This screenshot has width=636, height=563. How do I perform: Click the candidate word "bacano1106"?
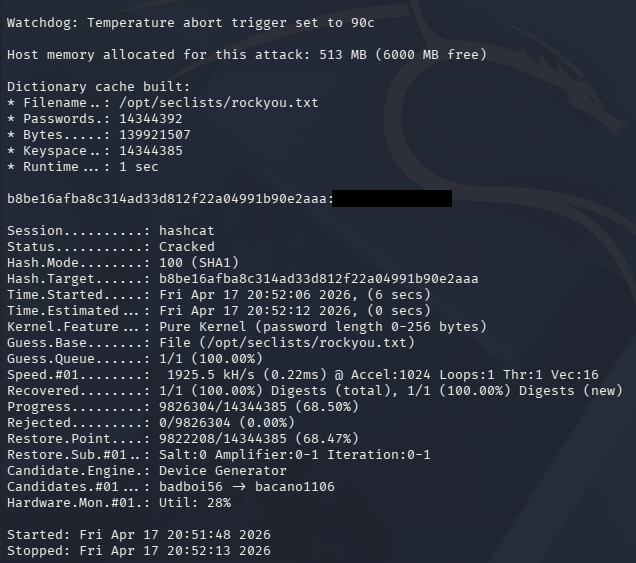[294, 487]
